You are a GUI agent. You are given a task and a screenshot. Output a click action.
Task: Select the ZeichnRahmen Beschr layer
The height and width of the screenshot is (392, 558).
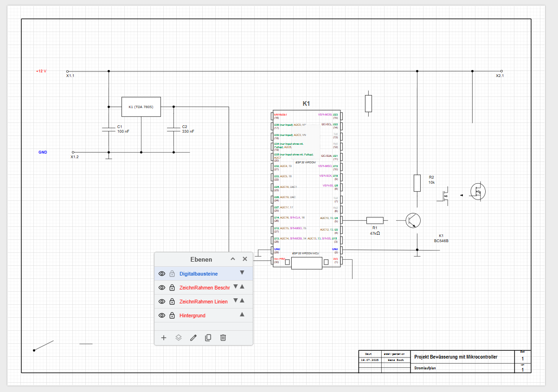click(x=204, y=288)
